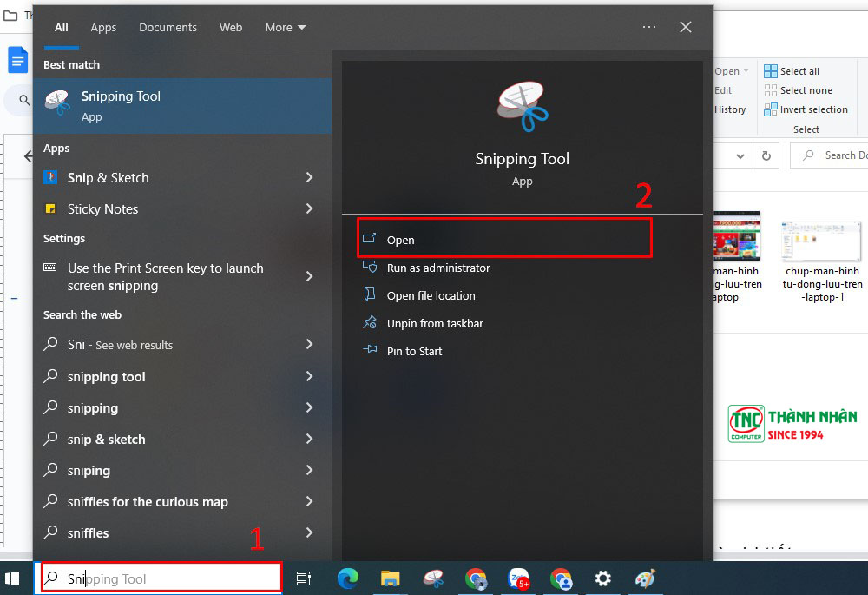
Task: Expand Sticky Notes result chevron
Action: click(x=310, y=208)
